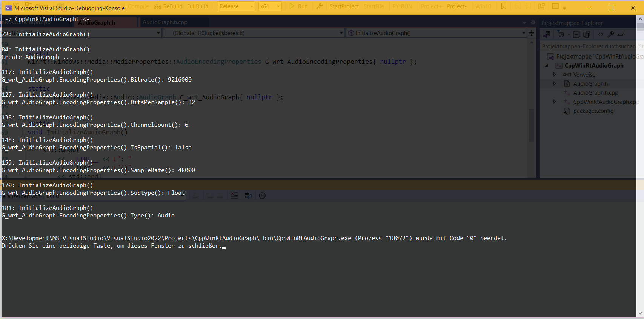This screenshot has width=644, height=319.
Task: Click the console line 'Bitrate(): 9216000'
Action: 97,80
